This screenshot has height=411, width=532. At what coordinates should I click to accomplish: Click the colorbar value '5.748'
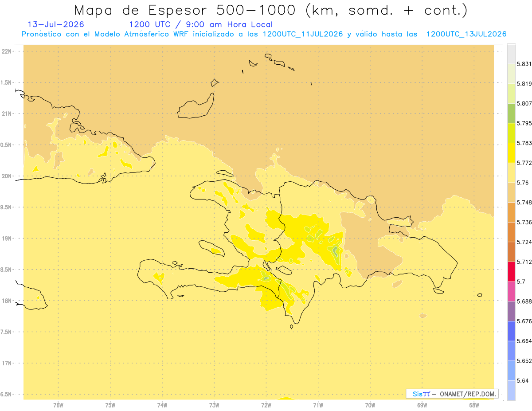pos(524,202)
